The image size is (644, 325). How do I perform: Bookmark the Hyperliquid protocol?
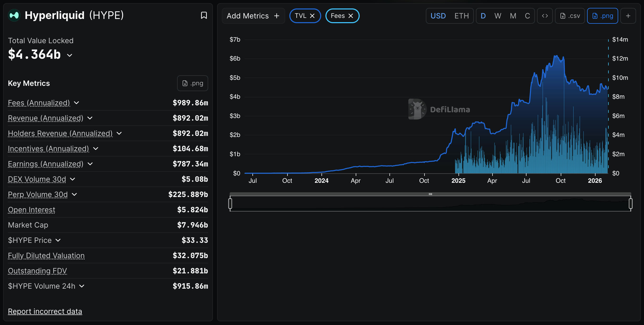point(204,15)
